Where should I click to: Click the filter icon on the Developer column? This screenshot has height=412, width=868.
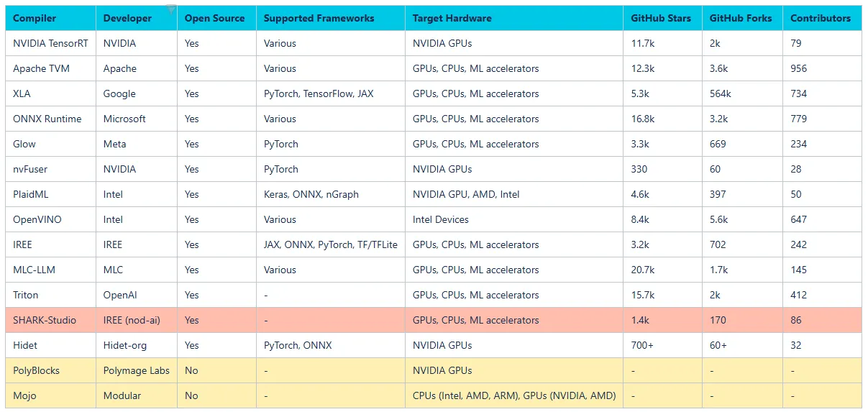[170, 9]
